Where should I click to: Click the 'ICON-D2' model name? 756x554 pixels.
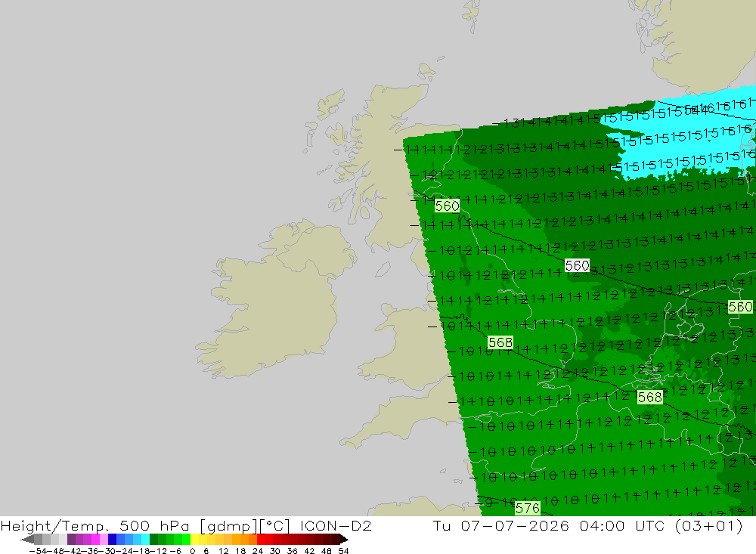point(336,526)
